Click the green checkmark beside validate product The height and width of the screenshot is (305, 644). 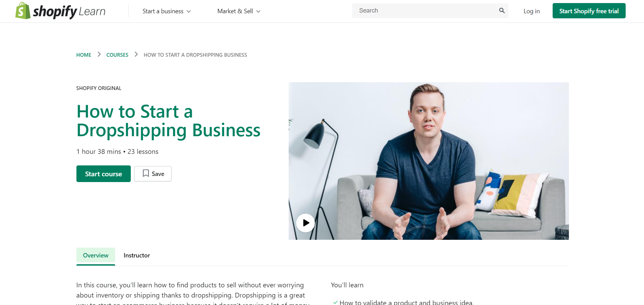tap(335, 302)
